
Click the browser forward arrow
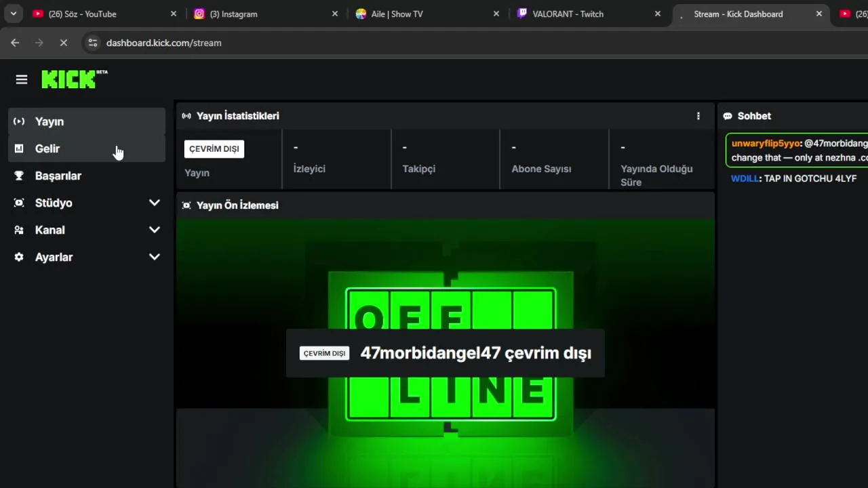[39, 43]
